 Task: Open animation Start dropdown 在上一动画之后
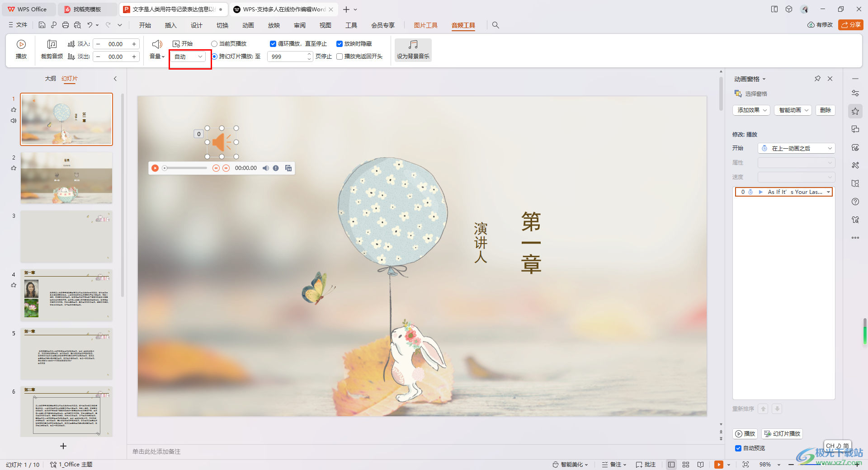(797, 148)
